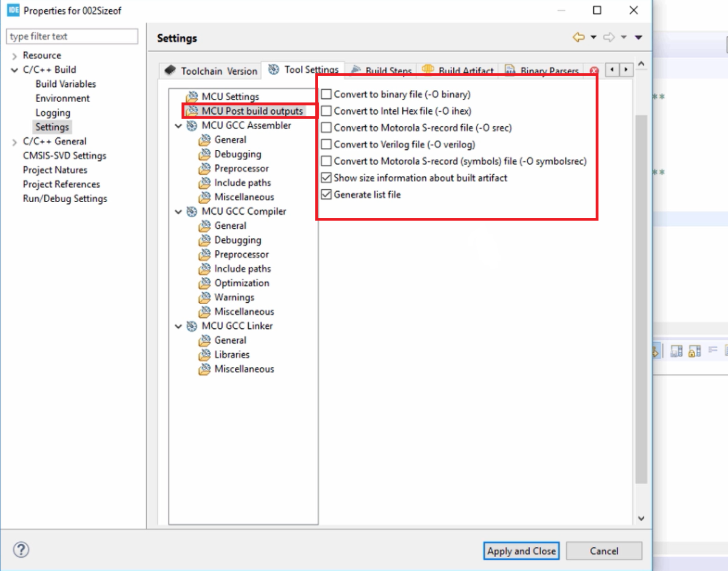Open the forward history dropdown arrow
Viewport: 728px width, 571px height.
point(624,38)
